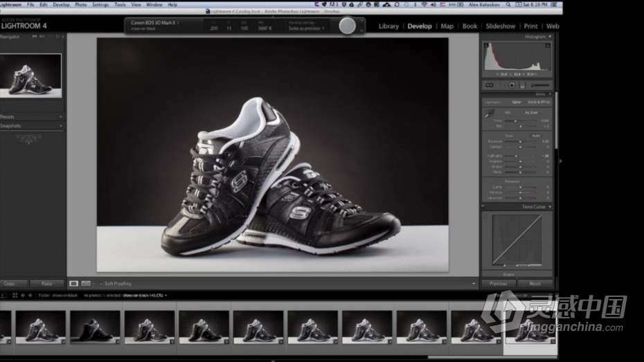Open the File menu
The height and width of the screenshot is (362, 644).
pos(30,5)
